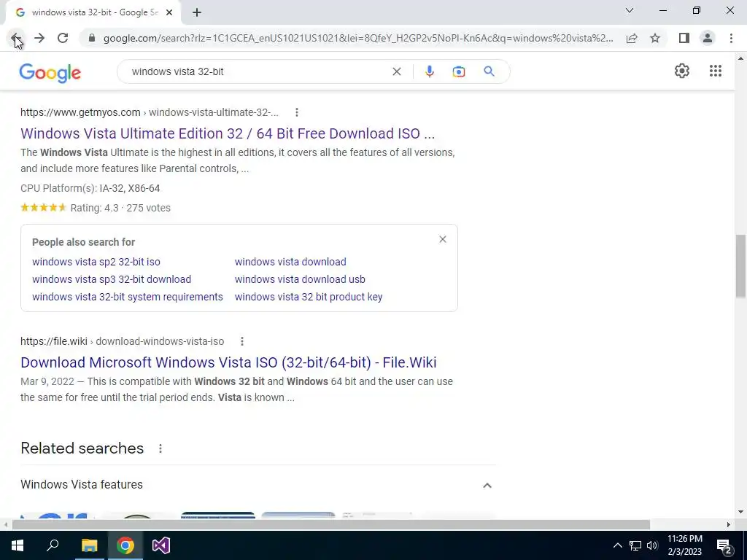Open the notification center icon
Viewport: 747px width, 560px height.
724,545
